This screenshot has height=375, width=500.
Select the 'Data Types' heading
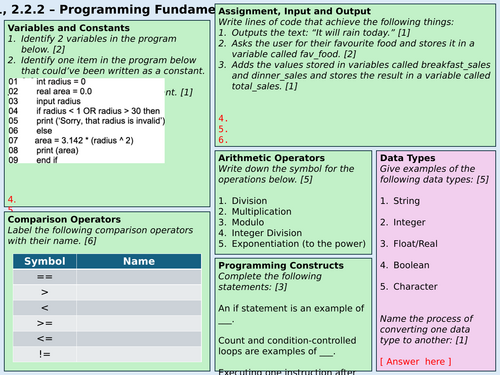point(407,158)
